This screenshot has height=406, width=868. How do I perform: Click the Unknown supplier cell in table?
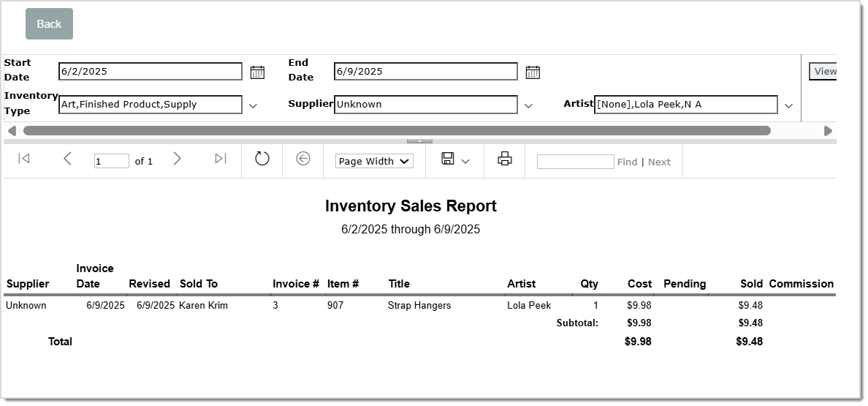(x=26, y=306)
